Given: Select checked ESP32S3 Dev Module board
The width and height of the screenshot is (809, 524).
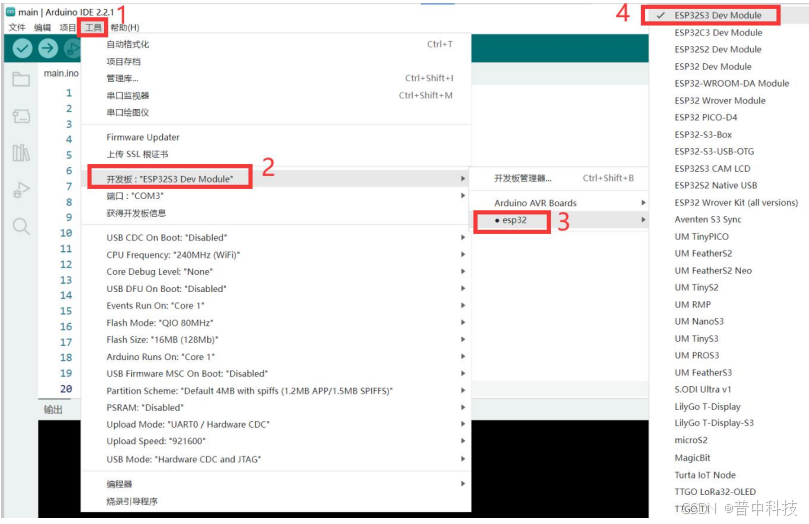Looking at the screenshot, I should (x=729, y=15).
